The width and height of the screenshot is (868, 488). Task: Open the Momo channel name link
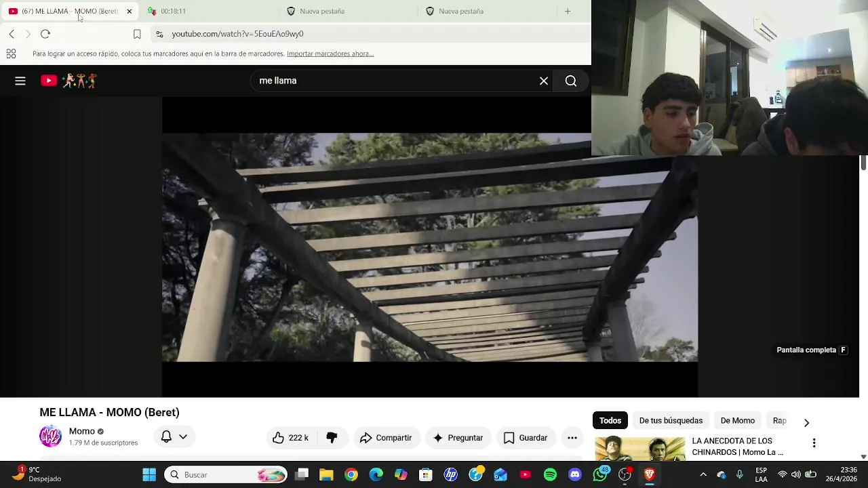82,431
